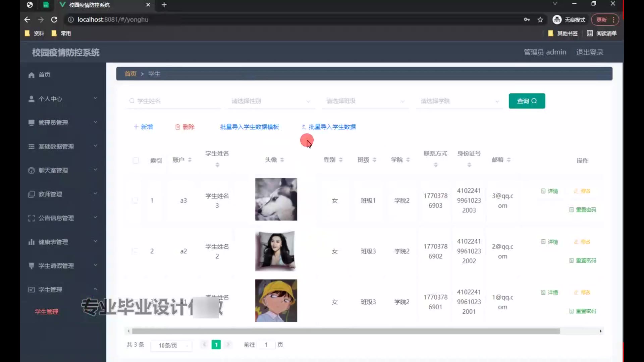Click the horizontal table scrollbar

pos(345,331)
